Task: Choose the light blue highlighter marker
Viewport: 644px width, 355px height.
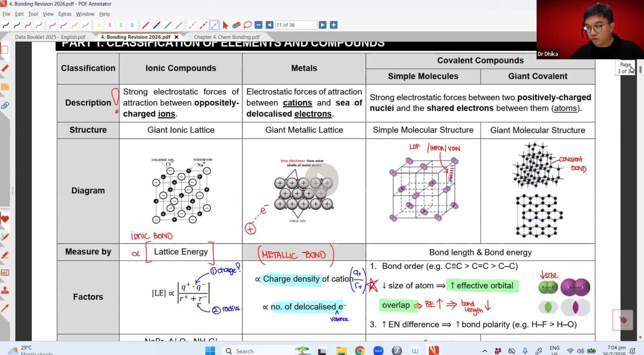Action: [x=132, y=25]
